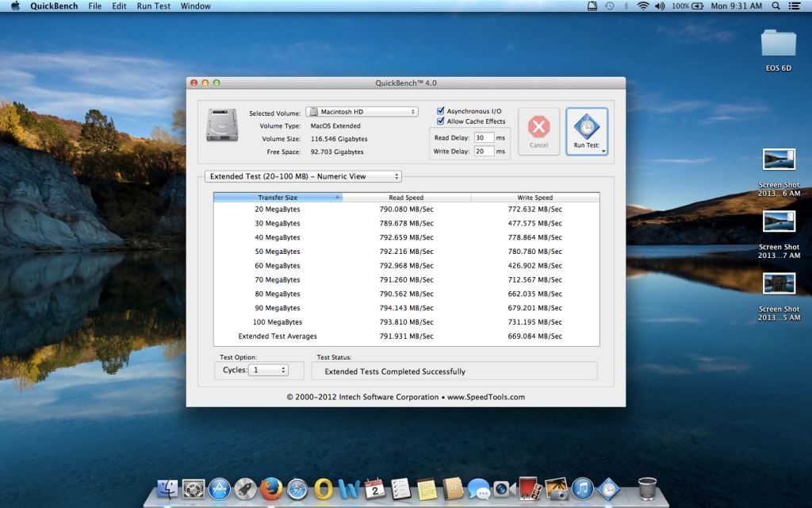Open the Cycles count dropdown
This screenshot has width=812, height=508.
(x=269, y=370)
